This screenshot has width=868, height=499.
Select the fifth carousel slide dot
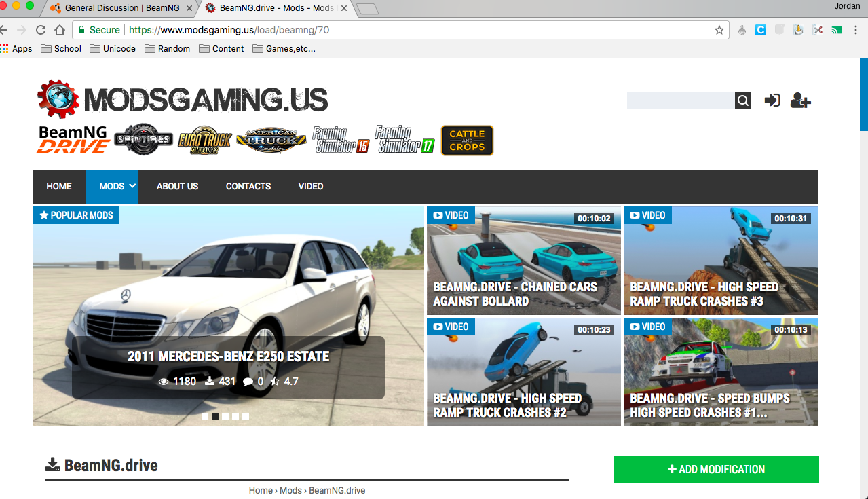point(245,416)
